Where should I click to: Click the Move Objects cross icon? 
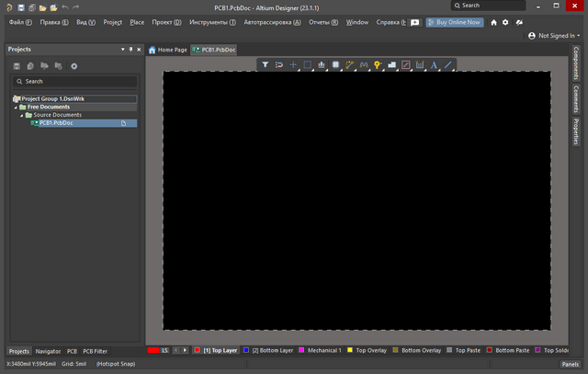click(x=293, y=65)
